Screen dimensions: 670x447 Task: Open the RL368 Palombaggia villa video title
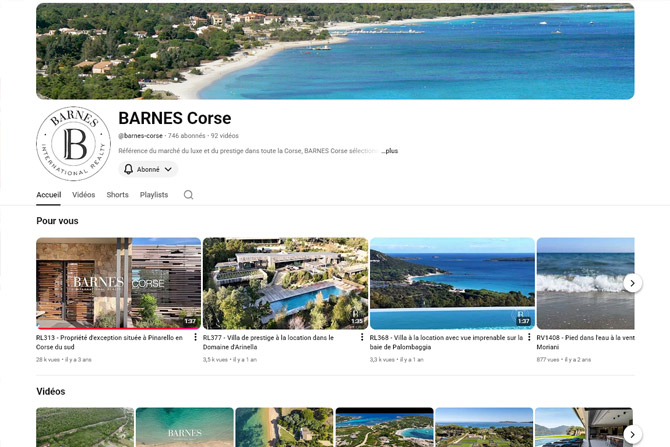coord(445,342)
